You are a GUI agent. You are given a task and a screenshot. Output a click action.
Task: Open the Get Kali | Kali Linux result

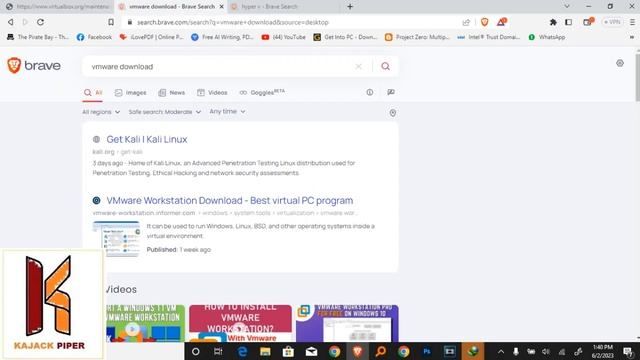point(147,139)
